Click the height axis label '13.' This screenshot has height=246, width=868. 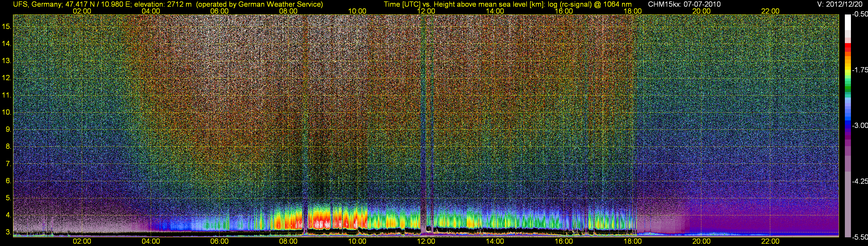(x=7, y=61)
